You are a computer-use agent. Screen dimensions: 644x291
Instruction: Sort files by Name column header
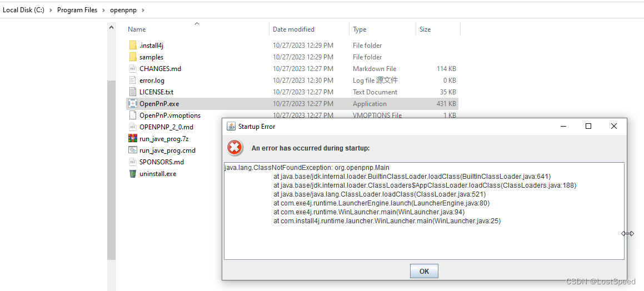coord(137,29)
